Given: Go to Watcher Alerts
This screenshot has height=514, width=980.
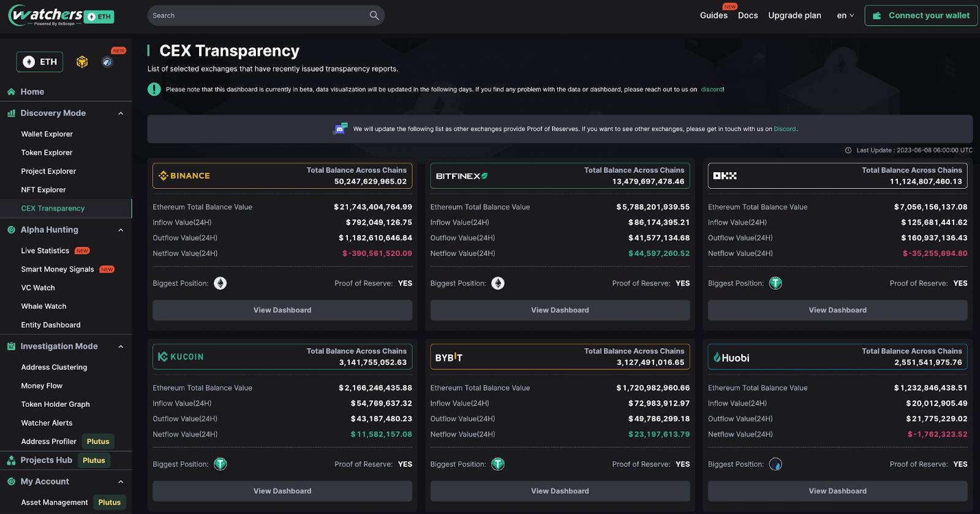Looking at the screenshot, I should pyautogui.click(x=47, y=423).
